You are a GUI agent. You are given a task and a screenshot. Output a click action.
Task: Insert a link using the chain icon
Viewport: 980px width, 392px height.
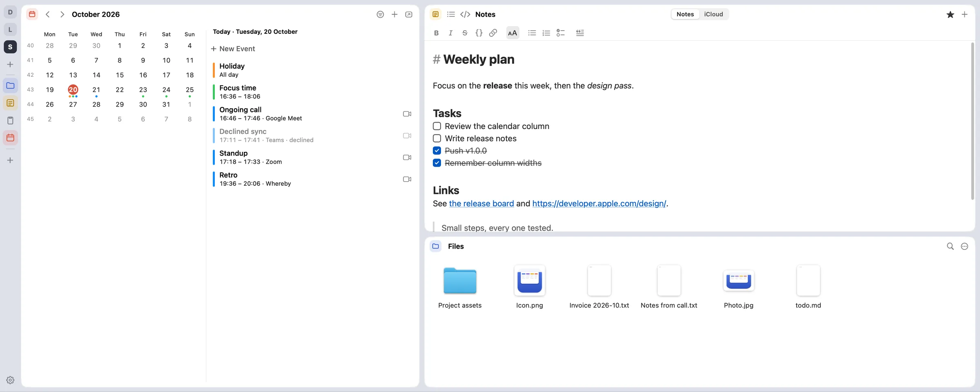pyautogui.click(x=493, y=33)
